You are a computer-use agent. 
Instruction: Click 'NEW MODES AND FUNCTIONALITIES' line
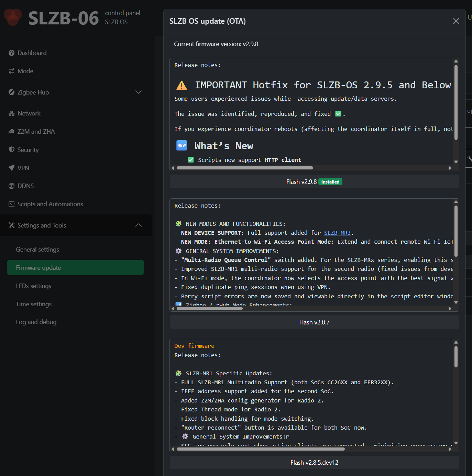[235, 224]
